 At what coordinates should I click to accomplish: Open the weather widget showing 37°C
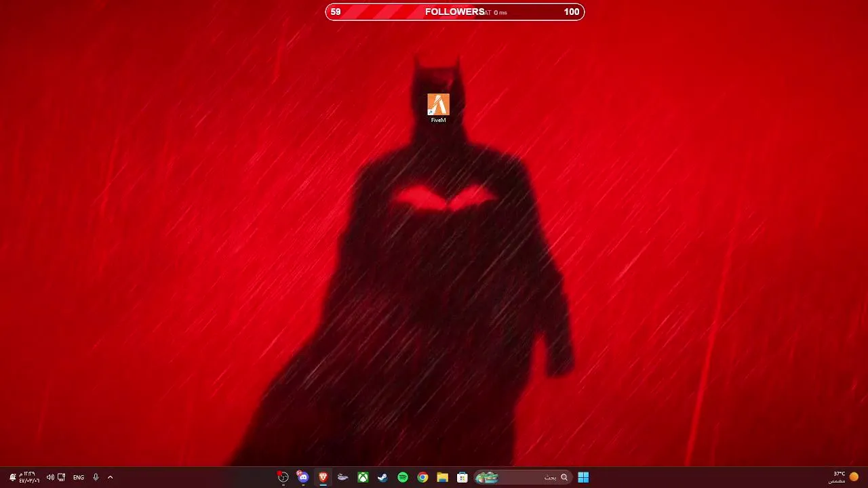(x=844, y=477)
